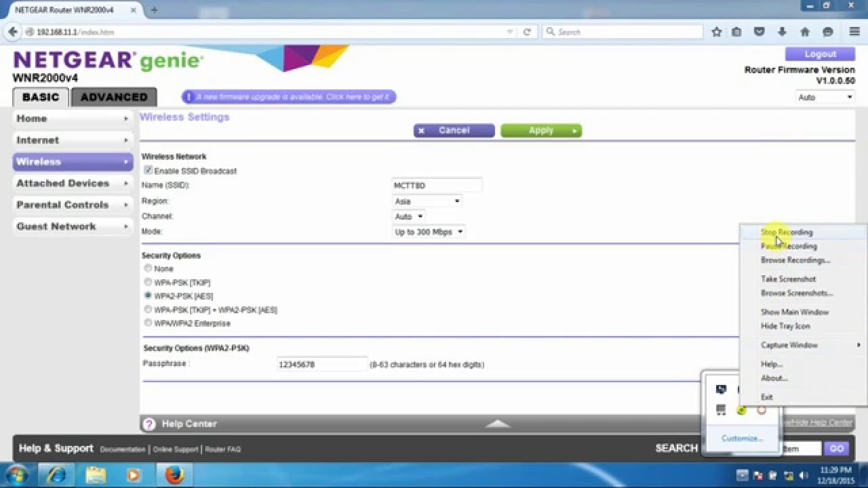The image size is (868, 488).
Task: Open firmware upgrade available notice
Action: tap(289, 97)
